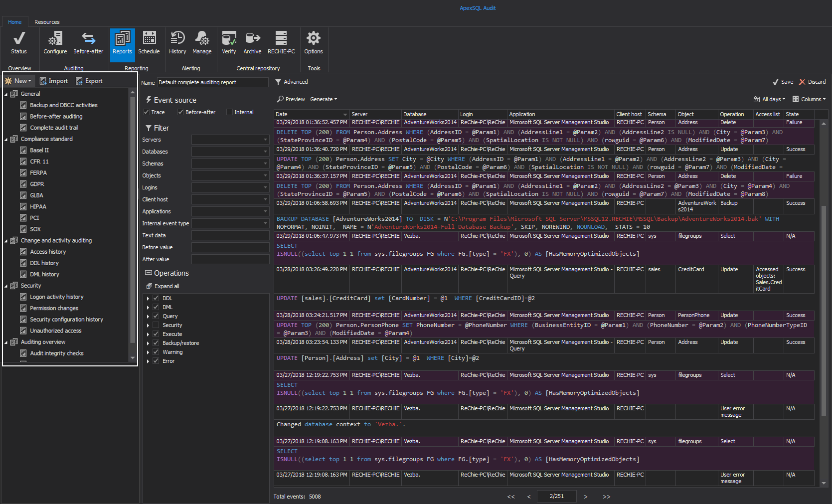Switch to the Home tab

point(15,22)
